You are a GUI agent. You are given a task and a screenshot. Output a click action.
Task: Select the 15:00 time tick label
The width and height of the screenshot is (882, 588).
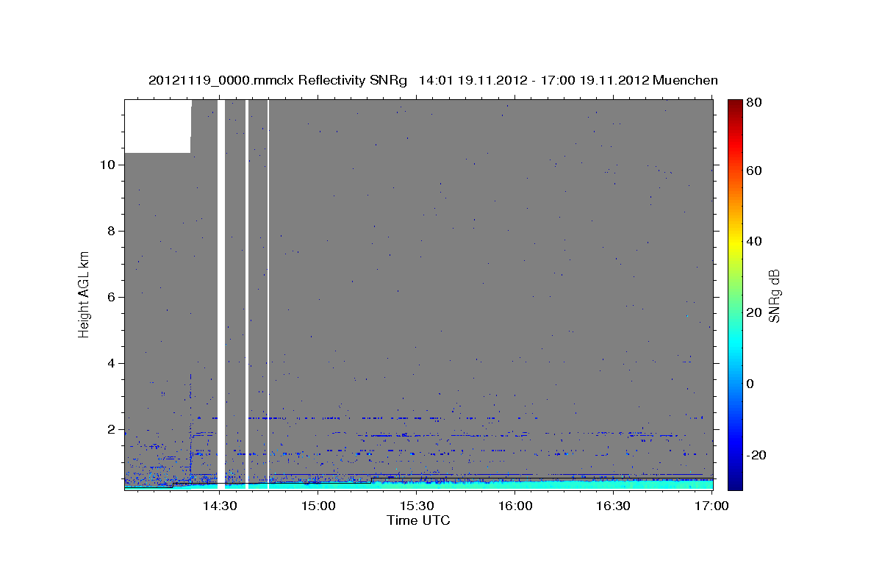318,506
